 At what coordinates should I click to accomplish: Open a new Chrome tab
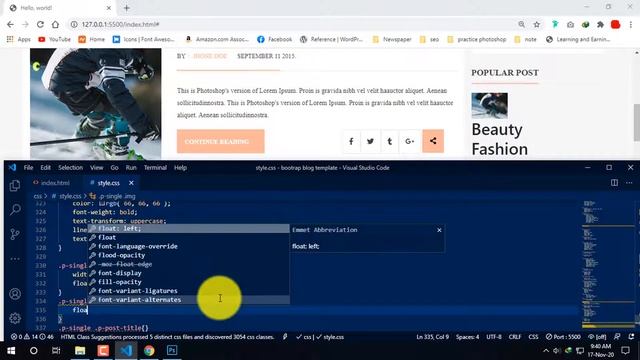127,8
